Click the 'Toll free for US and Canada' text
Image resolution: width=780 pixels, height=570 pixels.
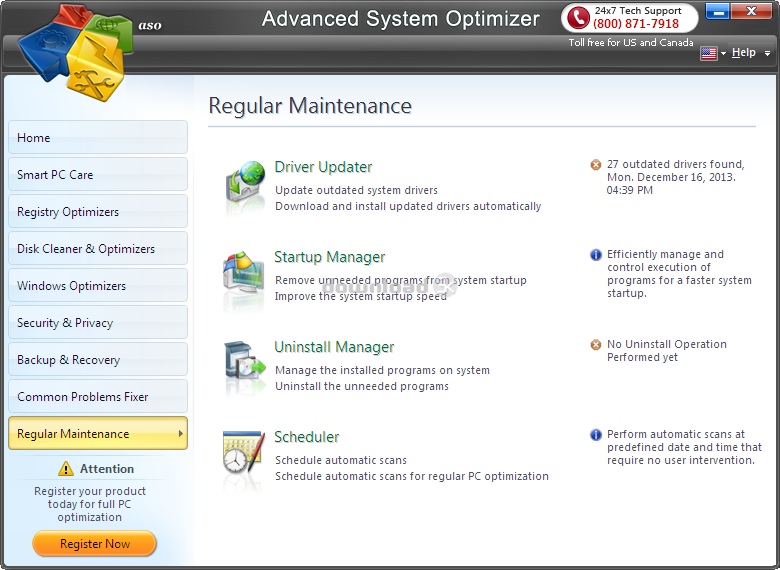(x=631, y=42)
